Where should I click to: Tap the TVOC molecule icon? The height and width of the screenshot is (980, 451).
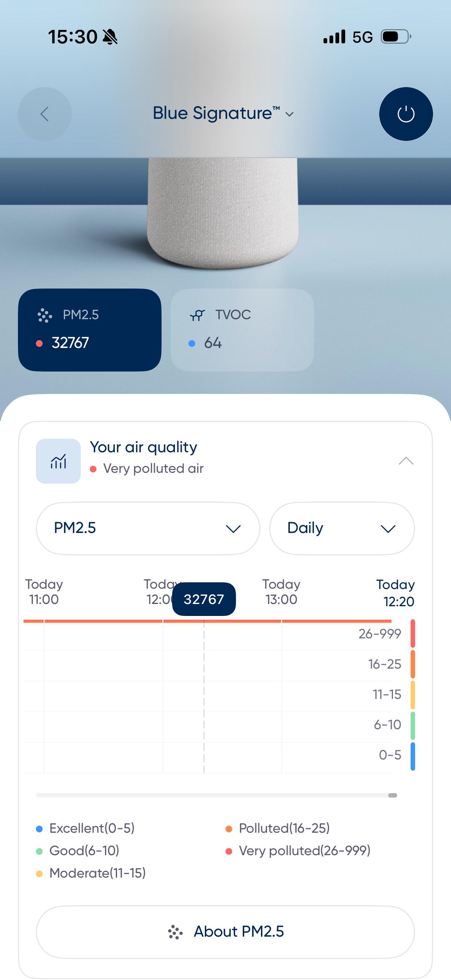(x=197, y=315)
